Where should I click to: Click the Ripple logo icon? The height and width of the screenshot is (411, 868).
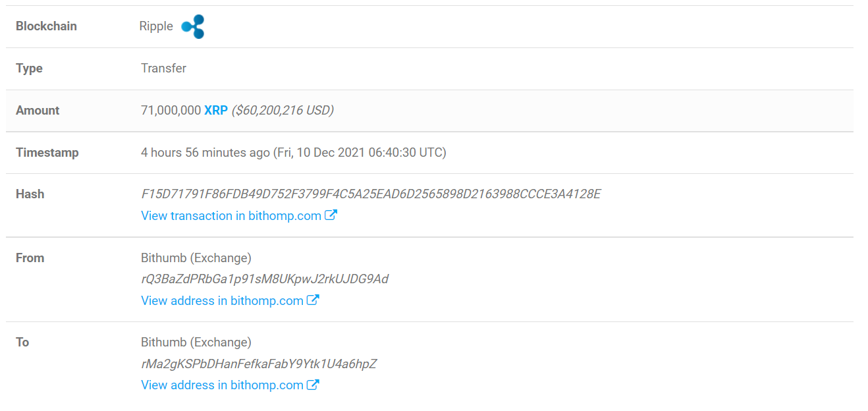pyautogui.click(x=193, y=26)
